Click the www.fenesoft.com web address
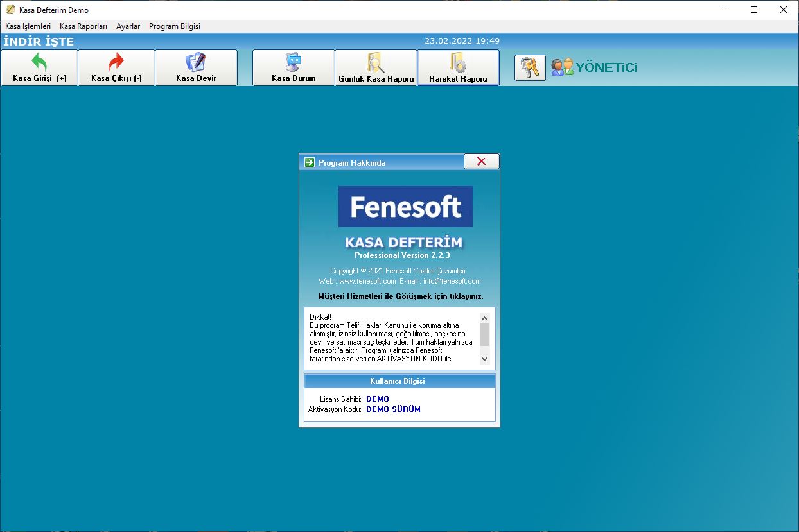 [367, 281]
